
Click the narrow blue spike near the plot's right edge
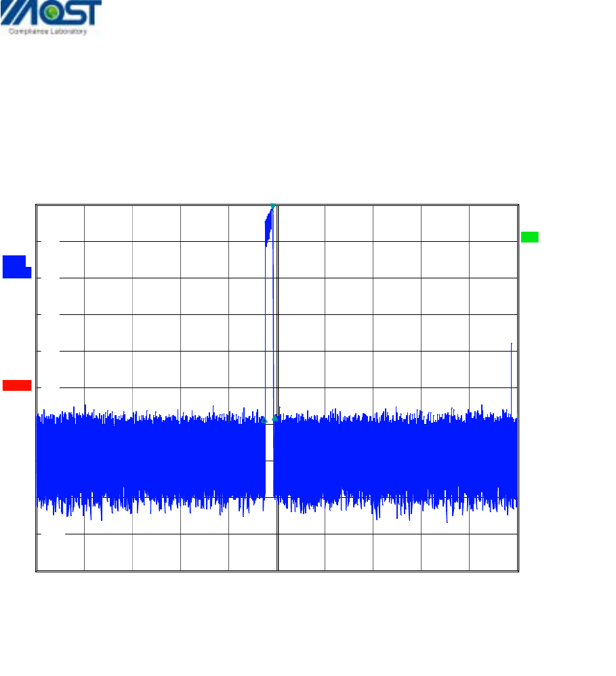click(511, 379)
